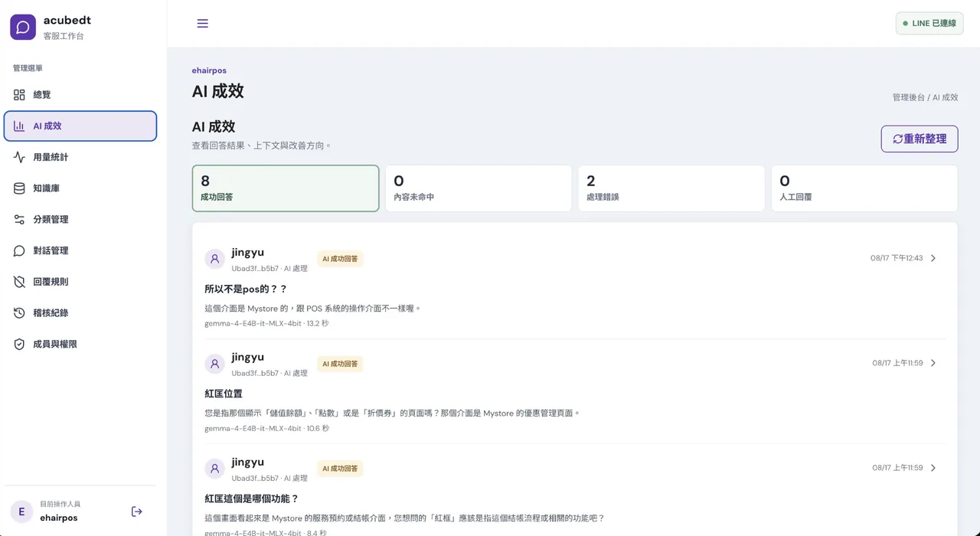Click the question title 紅匡位置

224,394
